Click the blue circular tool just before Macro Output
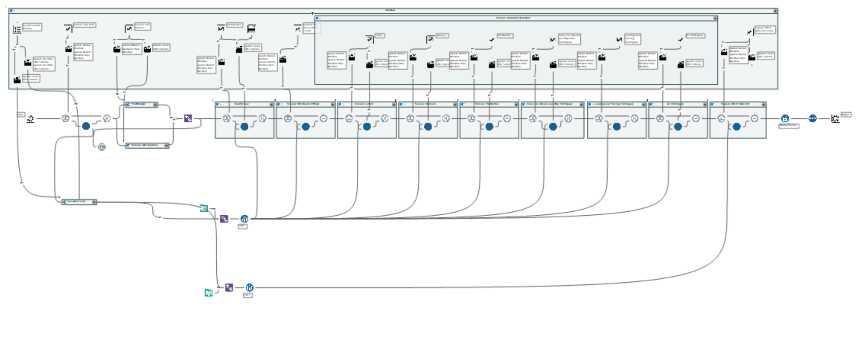Screen dimensions: 868x362 pos(812,118)
